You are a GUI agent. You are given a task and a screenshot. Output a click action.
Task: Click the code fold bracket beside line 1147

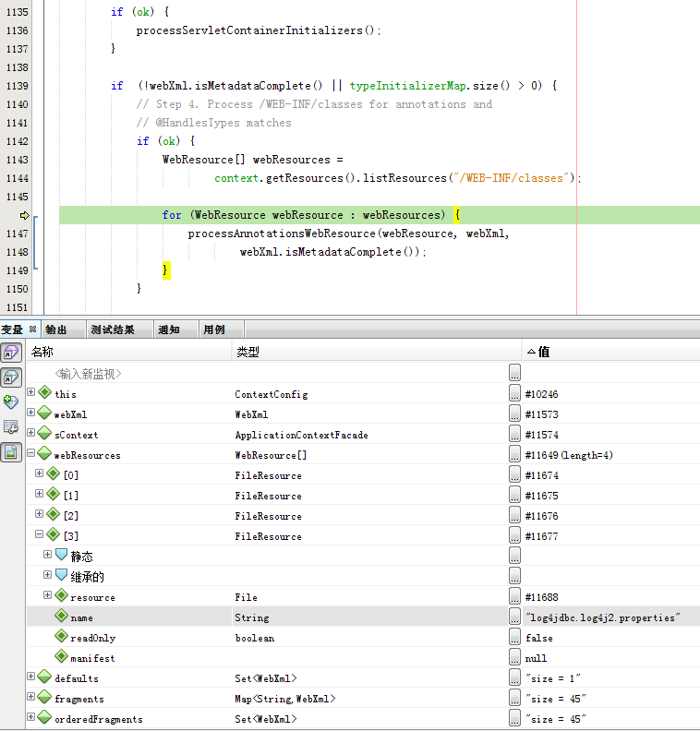[x=35, y=243]
